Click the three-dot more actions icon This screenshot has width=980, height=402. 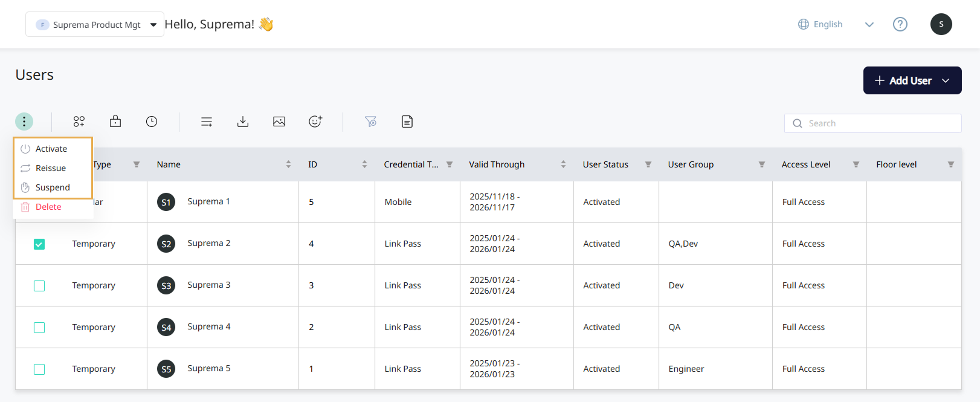(x=24, y=122)
